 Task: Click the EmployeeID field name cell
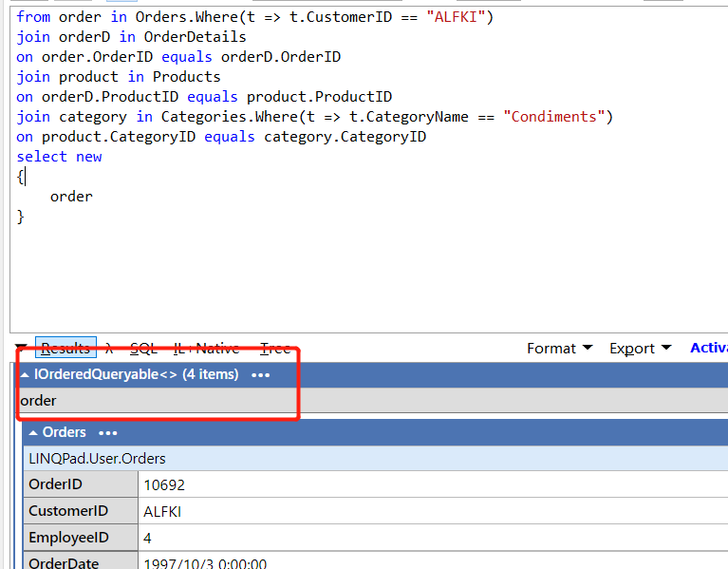click(x=81, y=538)
